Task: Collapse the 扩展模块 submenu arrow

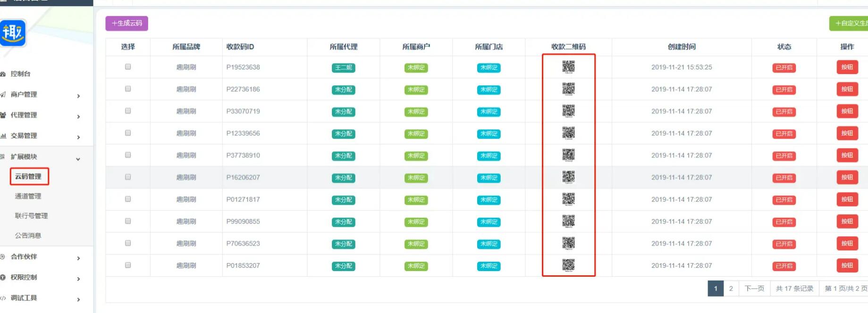Action: tap(78, 159)
